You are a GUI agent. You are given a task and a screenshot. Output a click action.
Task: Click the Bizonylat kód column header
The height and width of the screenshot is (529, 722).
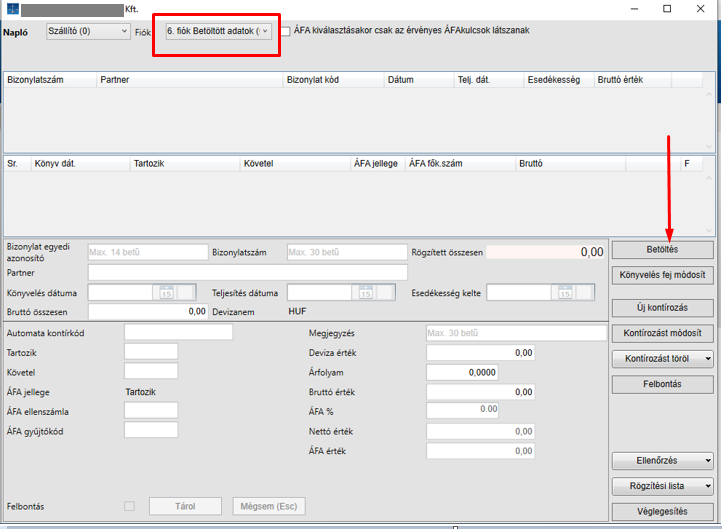pyautogui.click(x=333, y=80)
